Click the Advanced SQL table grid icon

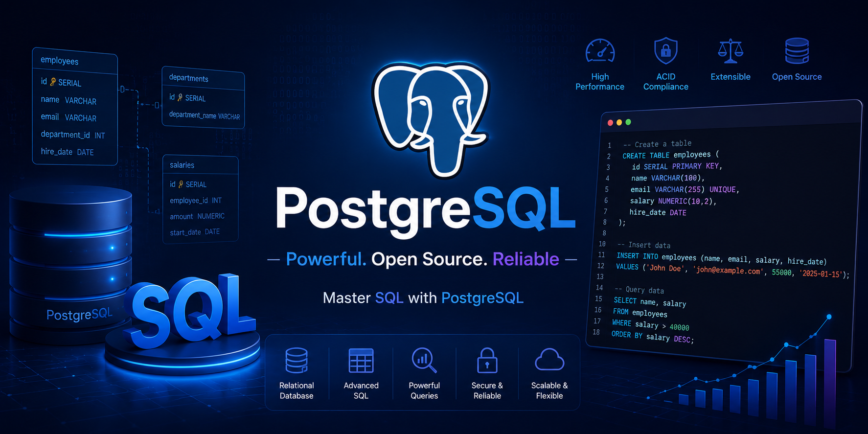(x=361, y=361)
